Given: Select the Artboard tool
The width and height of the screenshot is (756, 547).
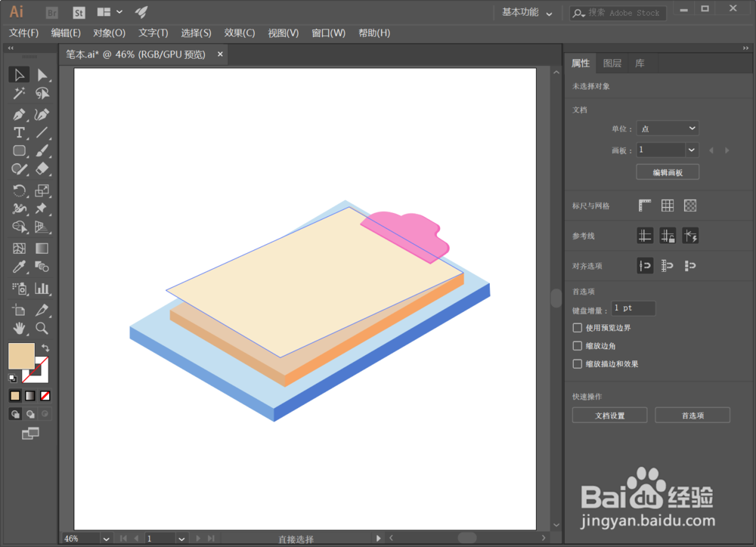Looking at the screenshot, I should point(19,310).
